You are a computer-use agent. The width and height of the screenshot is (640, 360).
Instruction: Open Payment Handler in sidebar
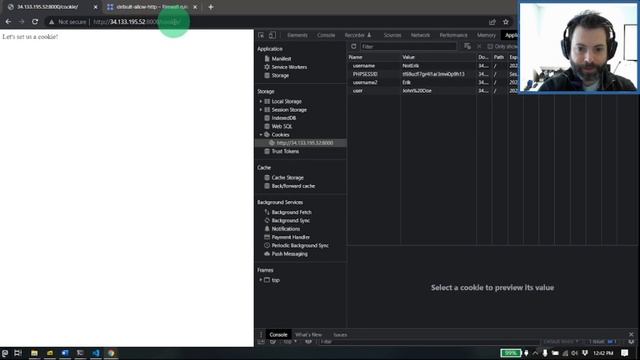[x=291, y=237]
